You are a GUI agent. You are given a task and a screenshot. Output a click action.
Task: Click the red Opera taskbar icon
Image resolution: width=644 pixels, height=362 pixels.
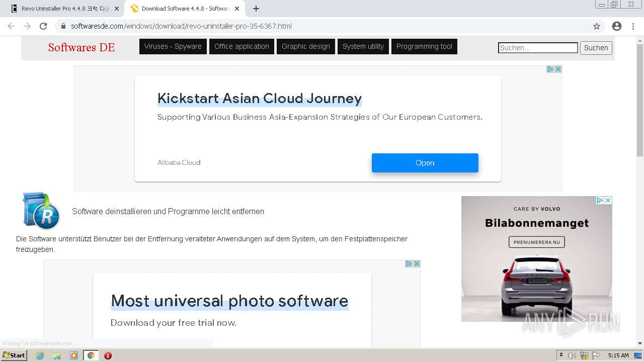pyautogui.click(x=108, y=355)
